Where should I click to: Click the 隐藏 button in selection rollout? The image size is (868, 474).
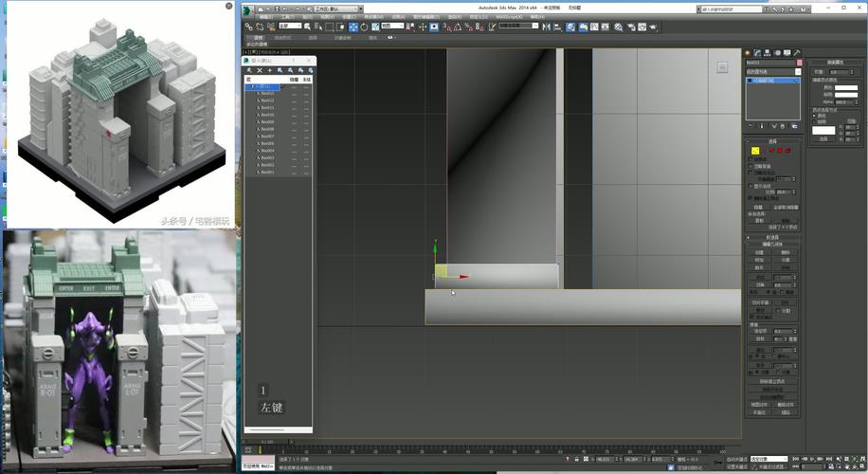click(758, 207)
